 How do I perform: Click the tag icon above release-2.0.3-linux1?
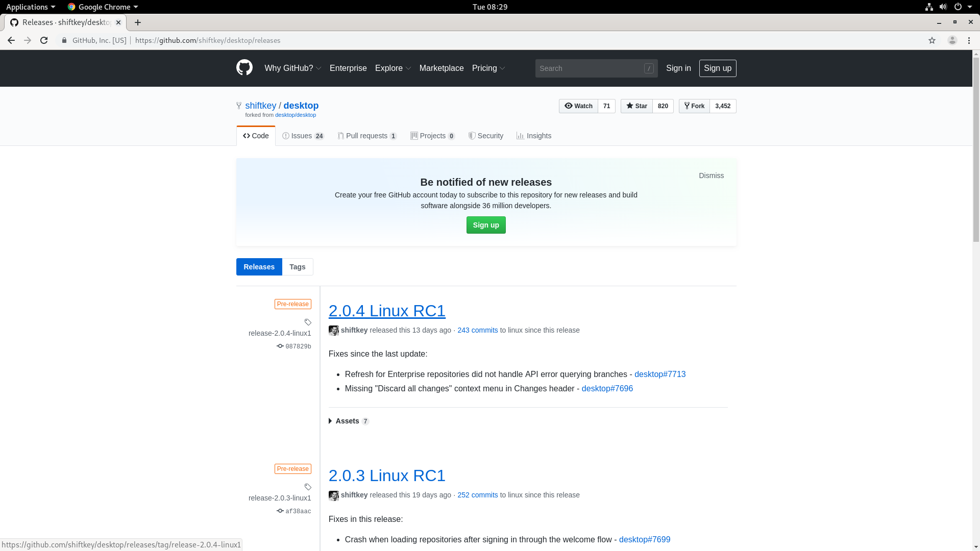pyautogui.click(x=308, y=487)
